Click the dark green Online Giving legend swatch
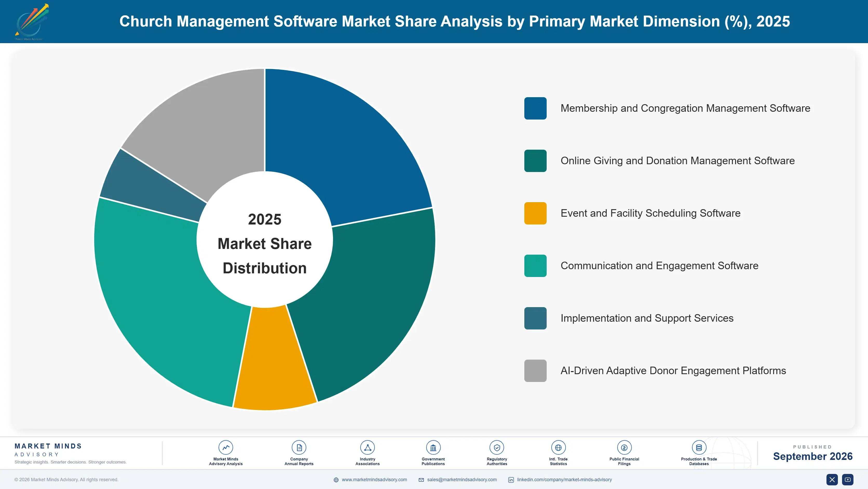The width and height of the screenshot is (868, 489). [x=535, y=161]
